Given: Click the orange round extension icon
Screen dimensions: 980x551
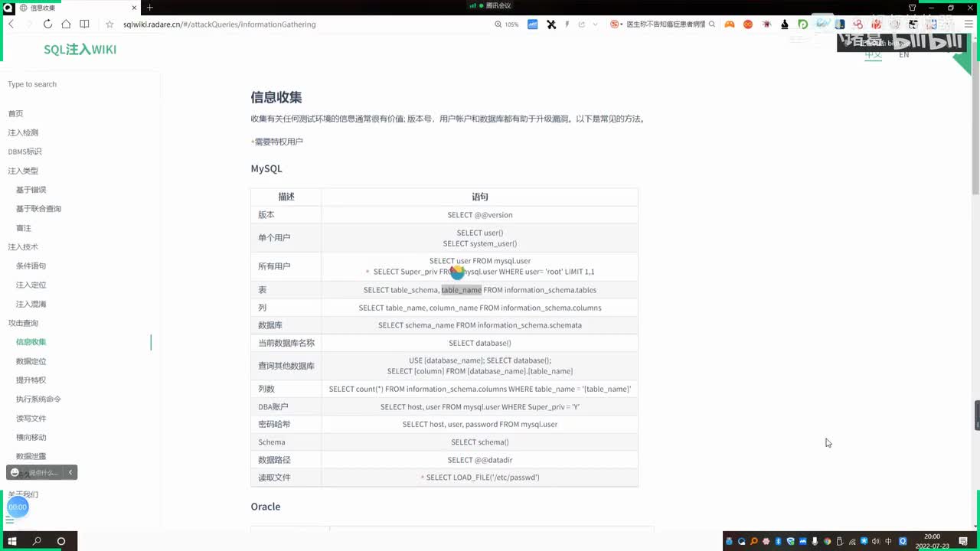Looking at the screenshot, I should (748, 24).
